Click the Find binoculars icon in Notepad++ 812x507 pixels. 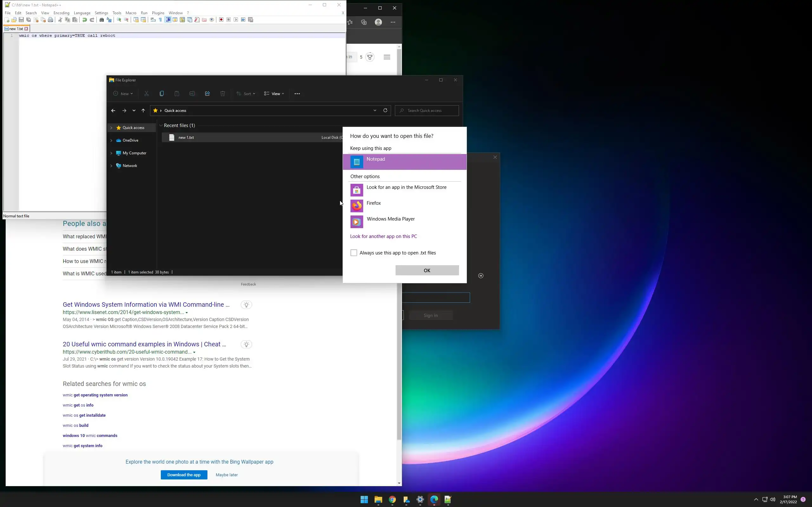102,20
